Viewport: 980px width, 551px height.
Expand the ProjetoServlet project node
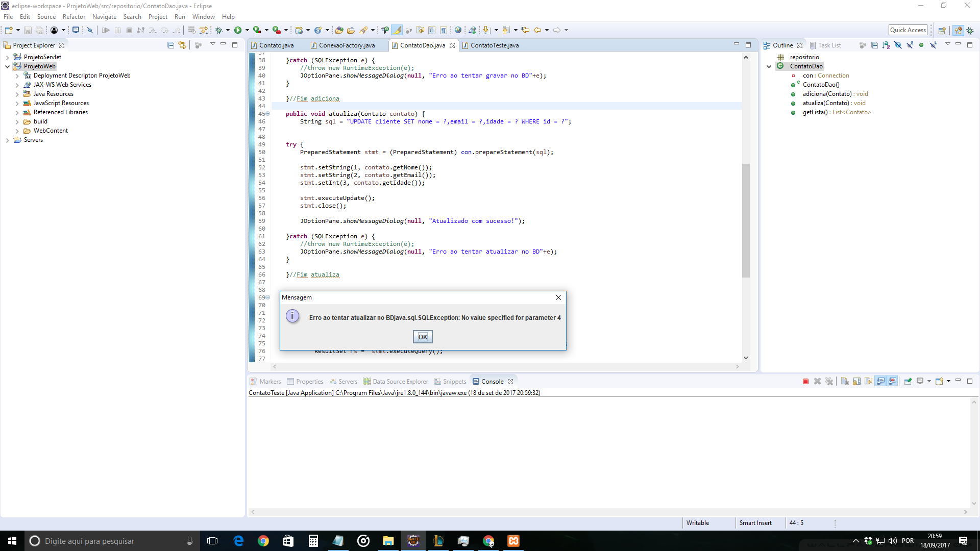(x=7, y=57)
